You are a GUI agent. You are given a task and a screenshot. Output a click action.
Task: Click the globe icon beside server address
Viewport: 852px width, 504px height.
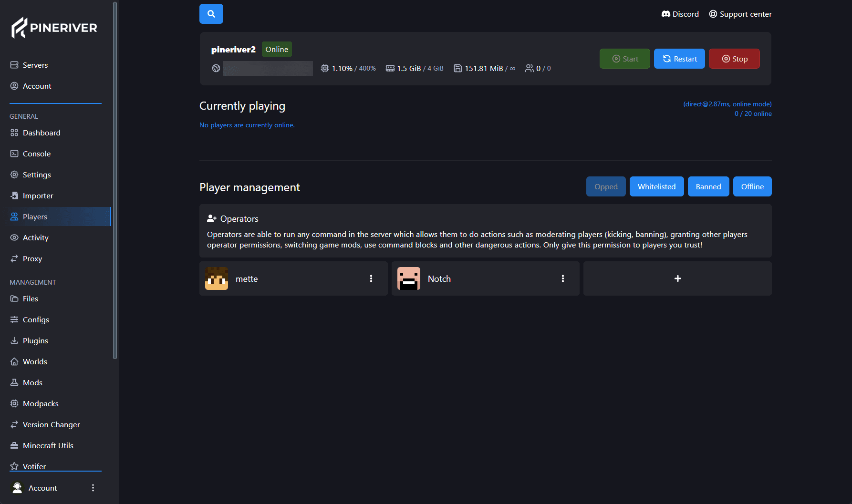click(216, 68)
